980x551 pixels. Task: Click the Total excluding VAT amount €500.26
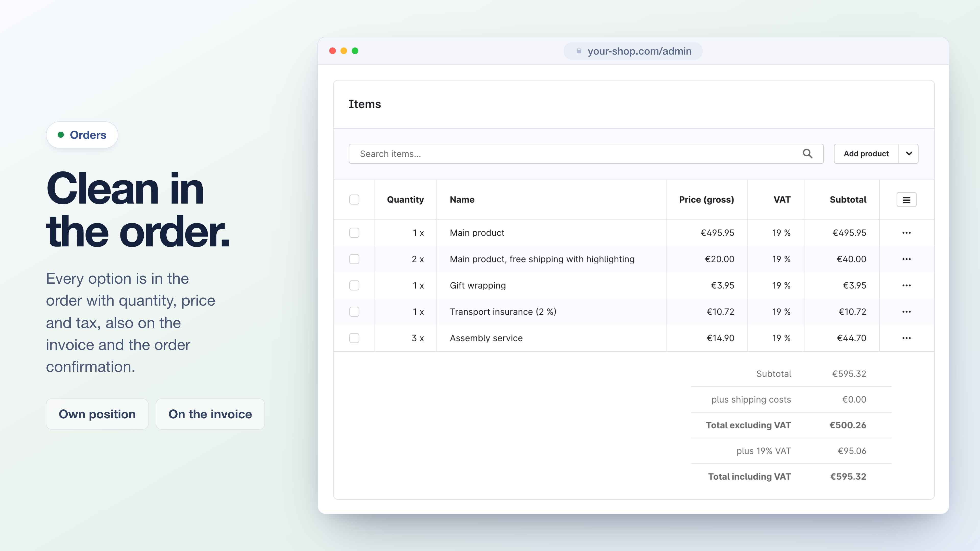tap(848, 425)
